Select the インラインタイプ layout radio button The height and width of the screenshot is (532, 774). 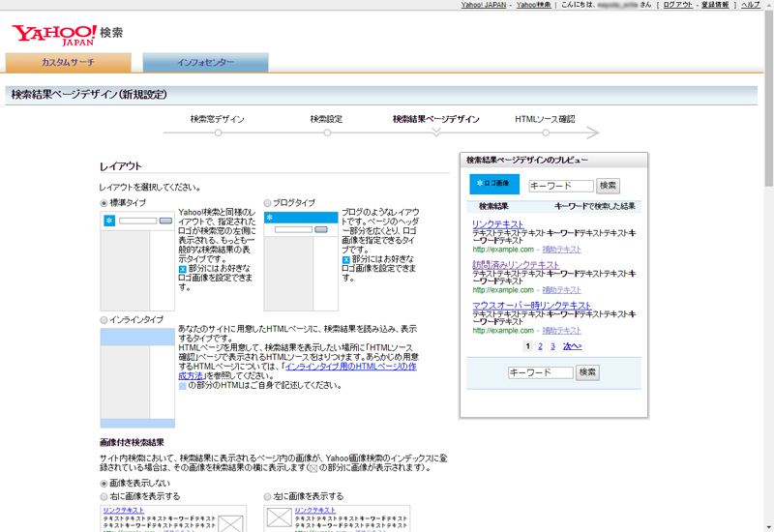[x=104, y=320]
